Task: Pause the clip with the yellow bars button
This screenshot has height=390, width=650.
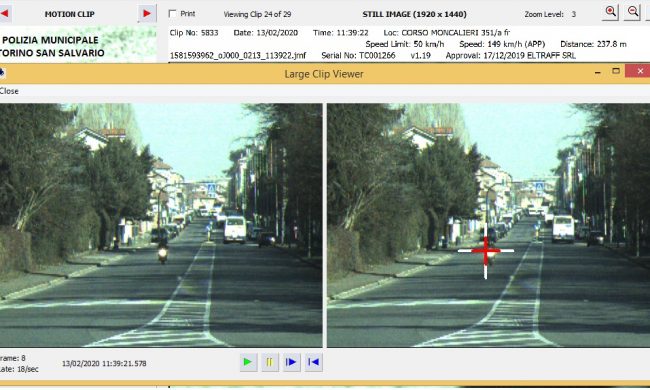Action: click(269, 362)
